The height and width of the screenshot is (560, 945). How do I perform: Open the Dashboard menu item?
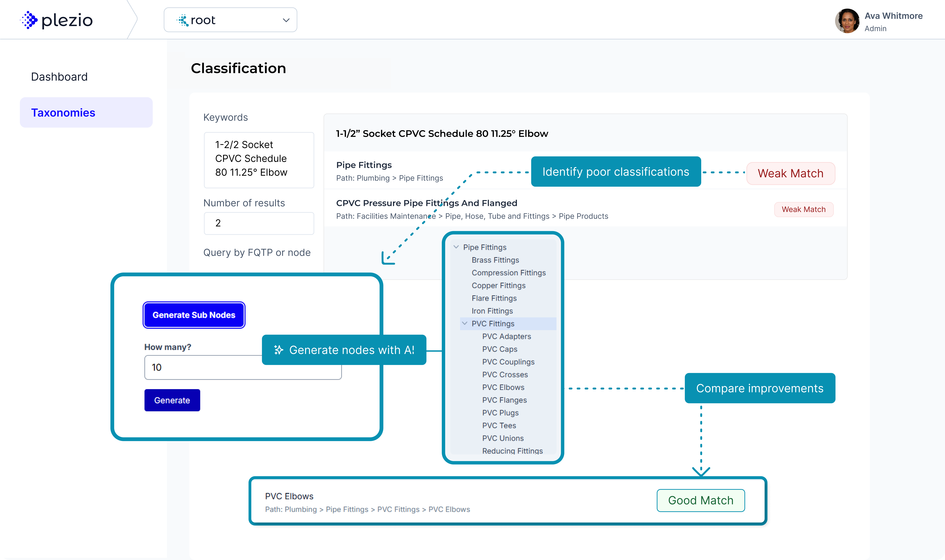point(59,77)
